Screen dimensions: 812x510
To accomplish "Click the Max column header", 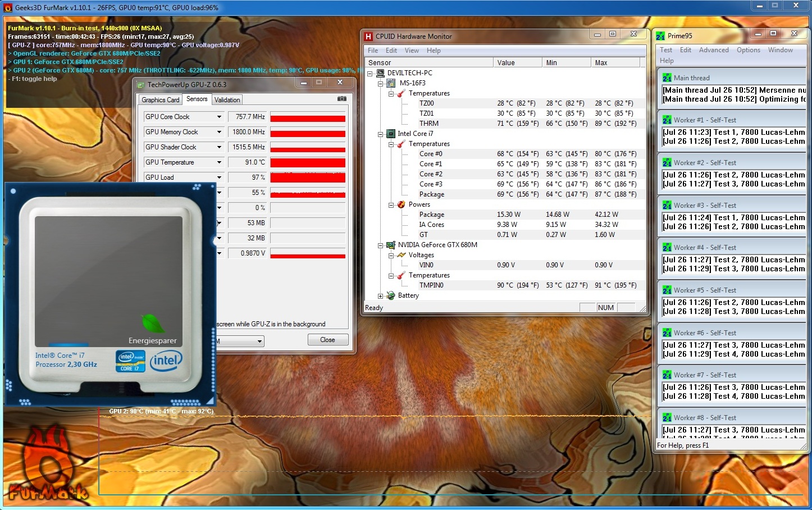I will click(x=617, y=63).
